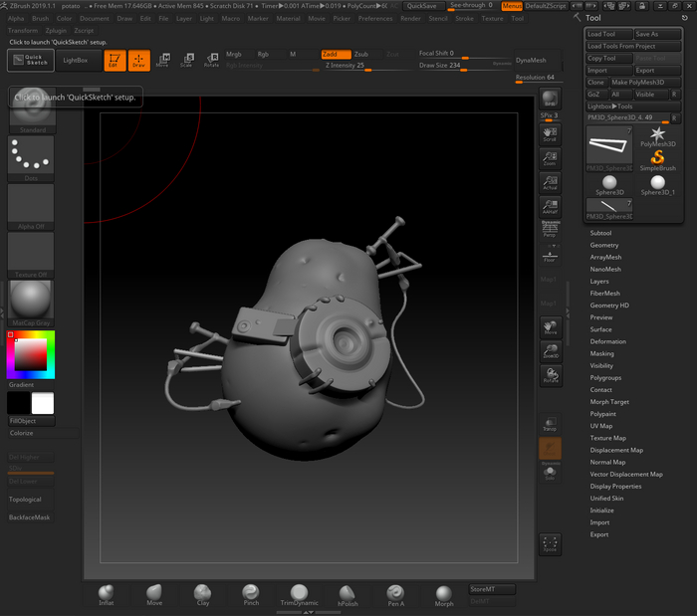This screenshot has height=616, width=697.
Task: Toggle the Floor grid
Action: click(550, 255)
